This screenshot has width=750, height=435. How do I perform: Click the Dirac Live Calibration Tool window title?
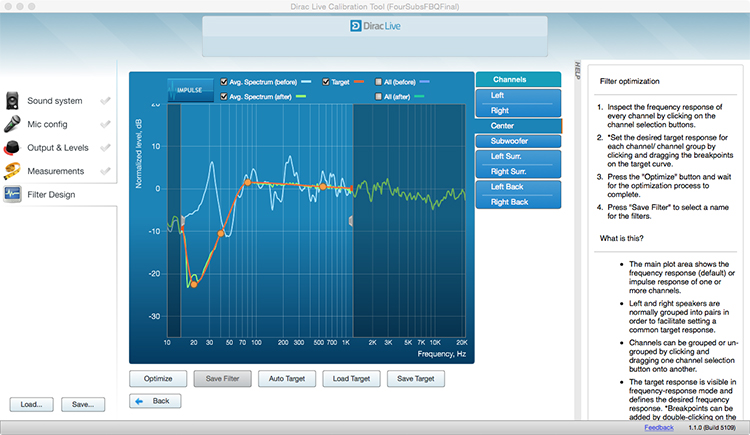(375, 7)
